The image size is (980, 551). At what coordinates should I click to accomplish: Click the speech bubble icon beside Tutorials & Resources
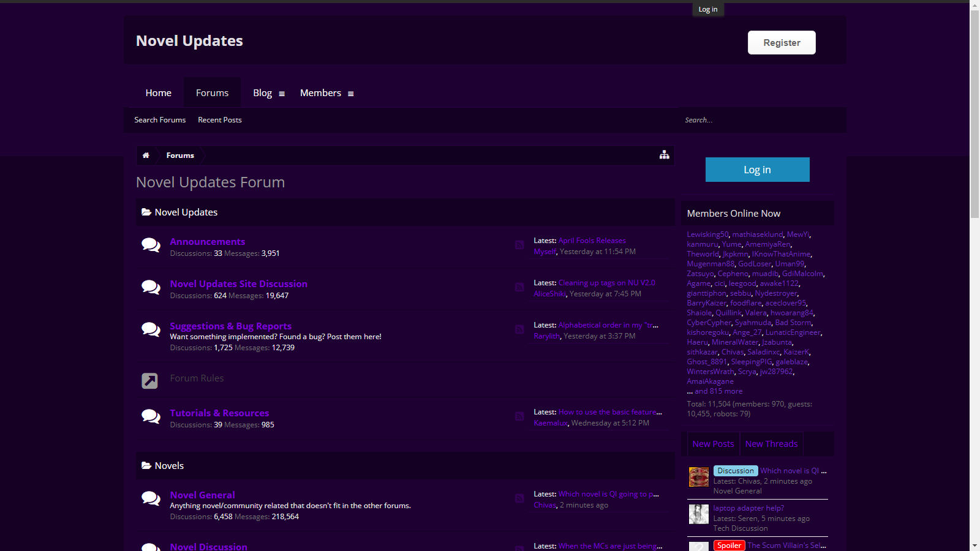151,417
